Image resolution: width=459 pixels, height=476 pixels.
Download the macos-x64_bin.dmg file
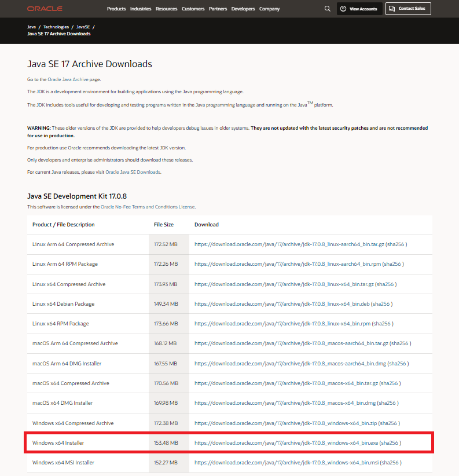click(x=285, y=403)
